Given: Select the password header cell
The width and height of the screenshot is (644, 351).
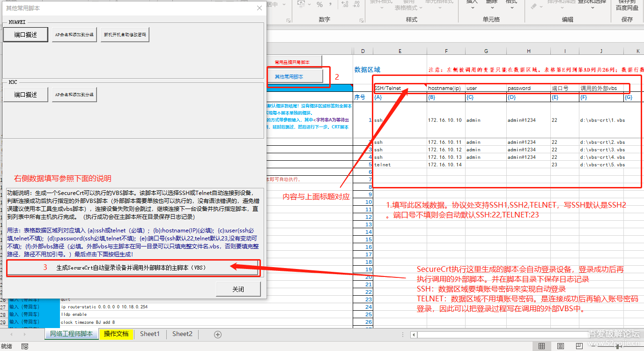Looking at the screenshot, I should 528,88.
